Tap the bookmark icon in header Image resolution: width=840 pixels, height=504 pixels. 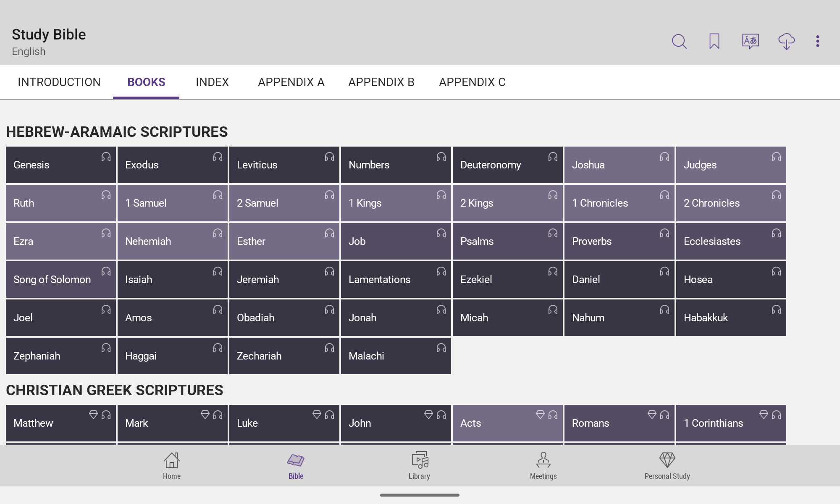pos(714,41)
